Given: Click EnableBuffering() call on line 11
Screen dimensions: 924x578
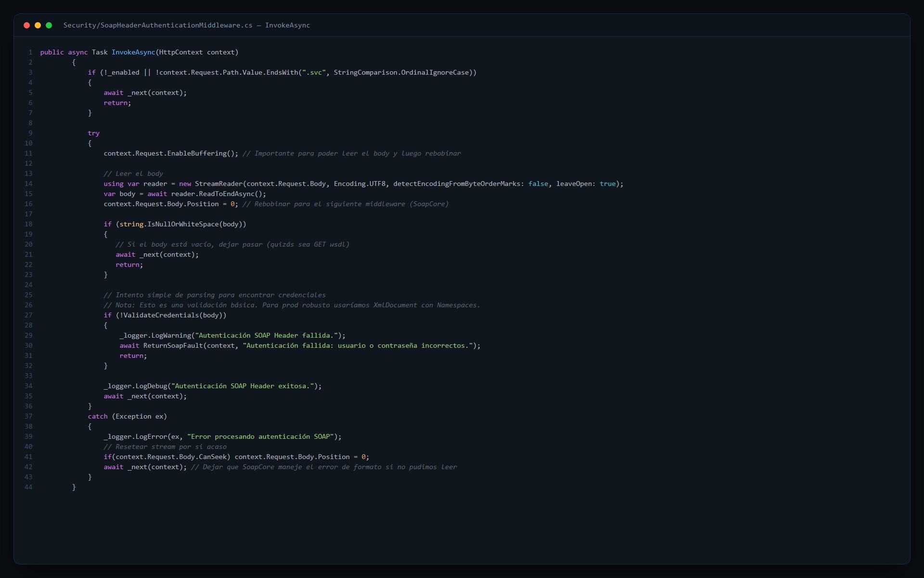Looking at the screenshot, I should (x=203, y=153).
